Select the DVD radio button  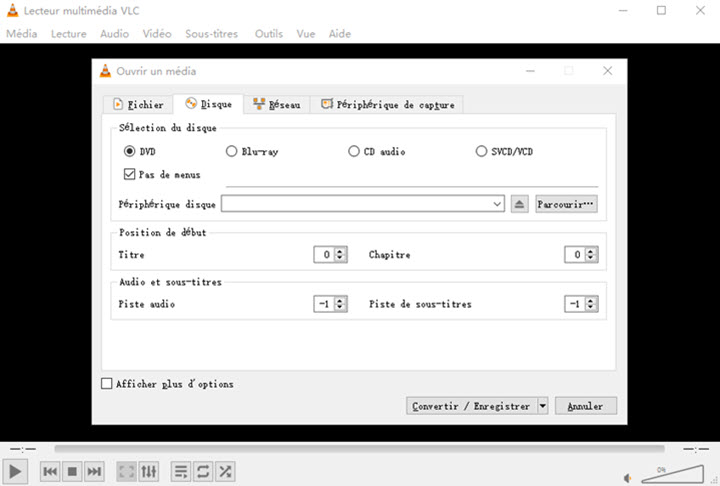129,151
